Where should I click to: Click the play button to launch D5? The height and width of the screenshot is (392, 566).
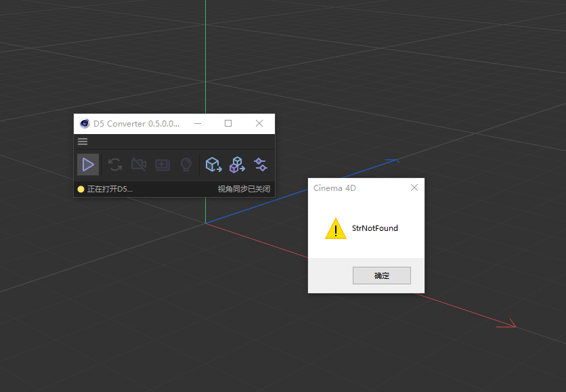pyautogui.click(x=88, y=165)
